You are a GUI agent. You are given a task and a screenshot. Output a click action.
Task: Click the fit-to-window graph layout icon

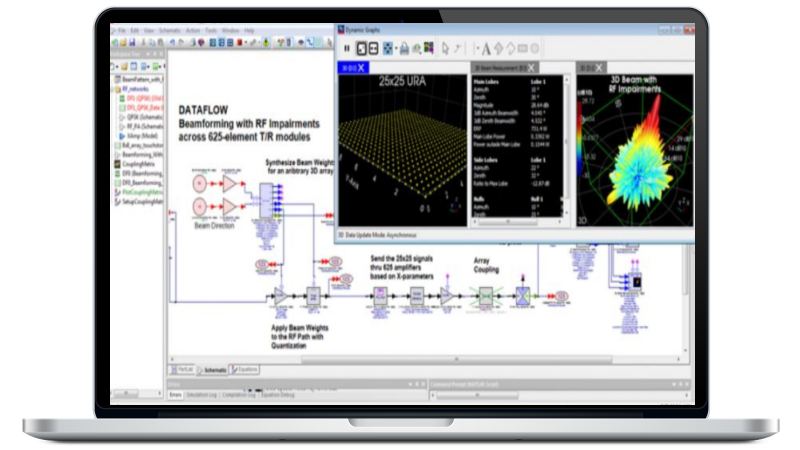click(x=361, y=48)
